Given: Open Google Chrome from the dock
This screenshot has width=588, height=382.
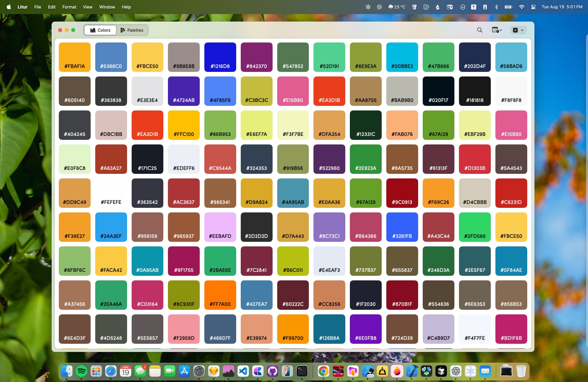Looking at the screenshot, I should pos(323,371).
